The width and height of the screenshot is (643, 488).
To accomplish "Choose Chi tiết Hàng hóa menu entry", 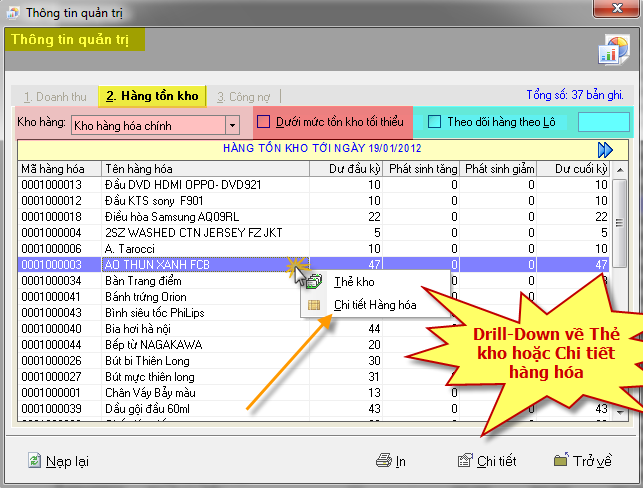I will point(374,305).
